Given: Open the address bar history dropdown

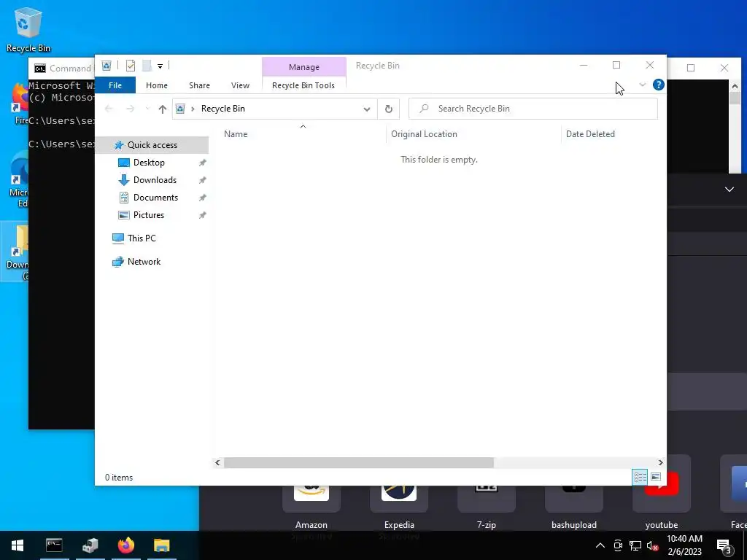Looking at the screenshot, I should 367,109.
